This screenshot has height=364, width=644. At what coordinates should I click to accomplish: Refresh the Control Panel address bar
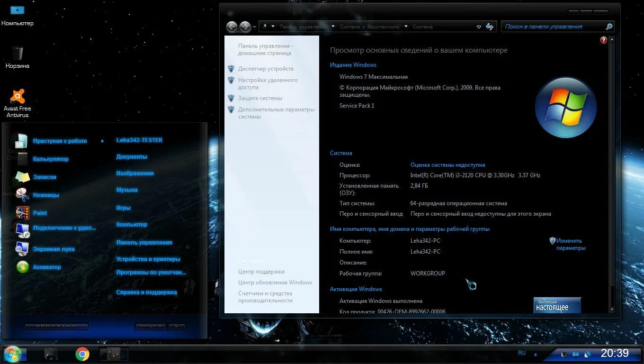click(490, 27)
